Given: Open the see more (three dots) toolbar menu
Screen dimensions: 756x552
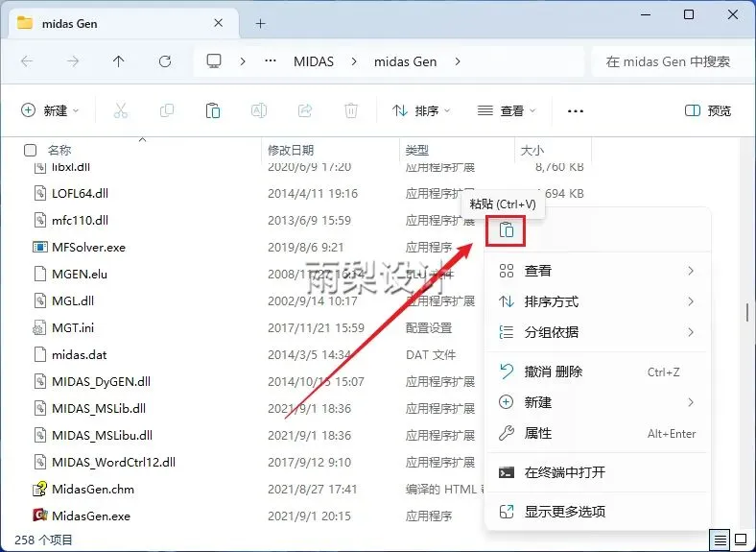Looking at the screenshot, I should tap(576, 111).
